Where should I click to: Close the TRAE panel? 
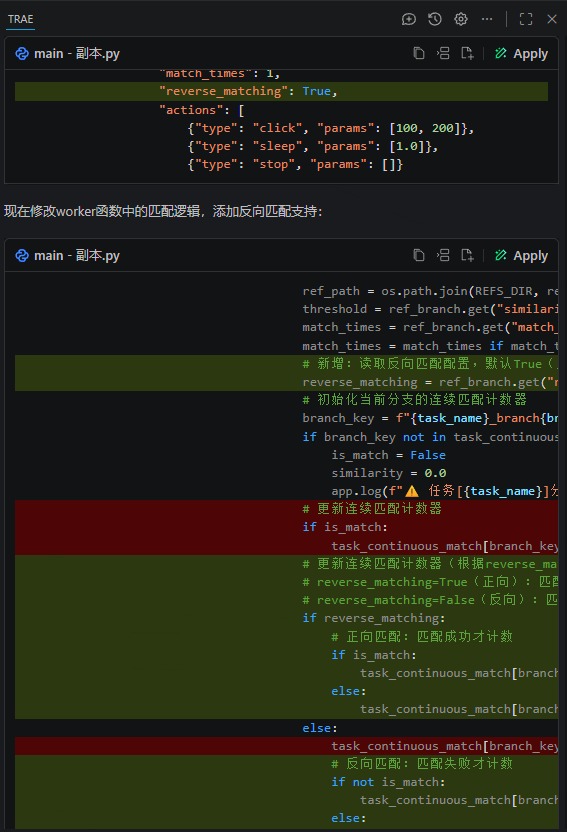pos(552,19)
